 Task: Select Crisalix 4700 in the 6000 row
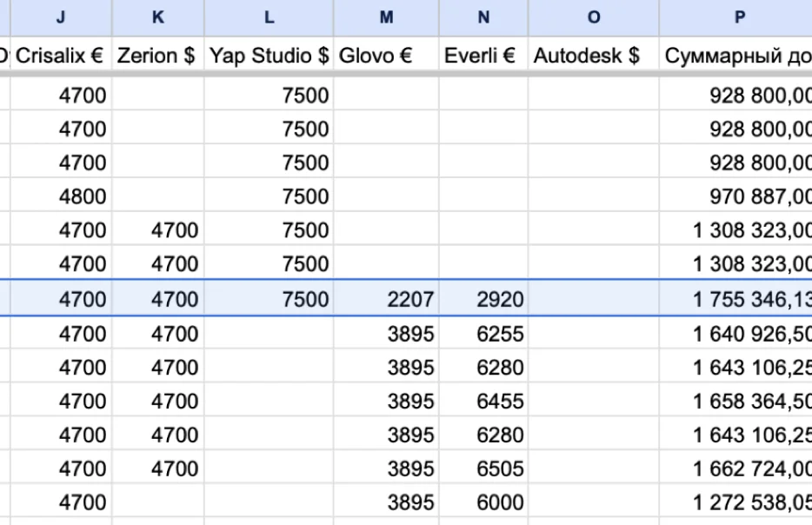tap(61, 502)
